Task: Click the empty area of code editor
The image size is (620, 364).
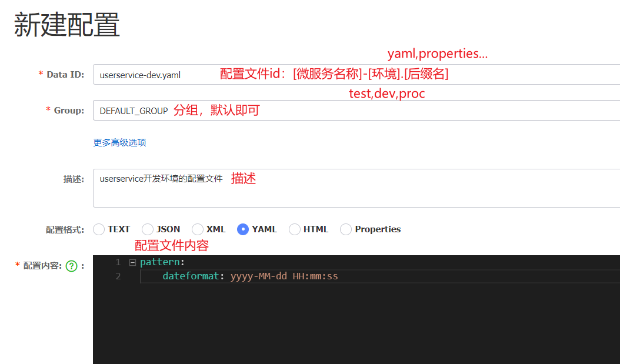Action: coord(353,329)
